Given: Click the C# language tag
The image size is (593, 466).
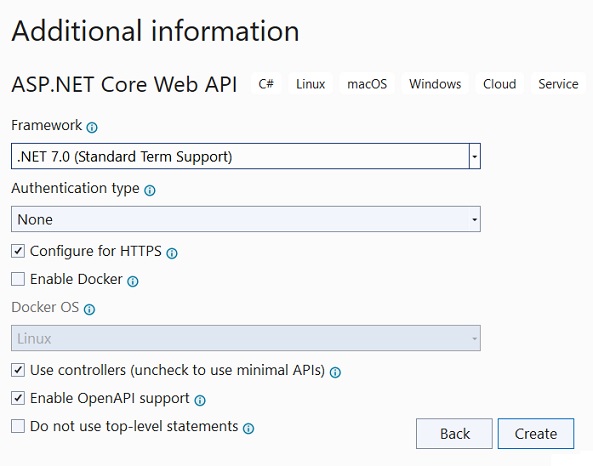Looking at the screenshot, I should tap(266, 84).
